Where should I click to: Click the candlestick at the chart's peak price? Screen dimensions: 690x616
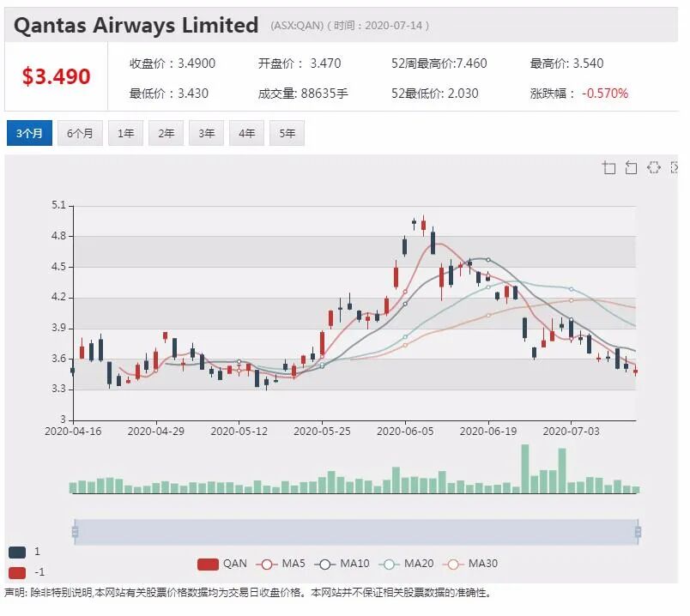423,226
